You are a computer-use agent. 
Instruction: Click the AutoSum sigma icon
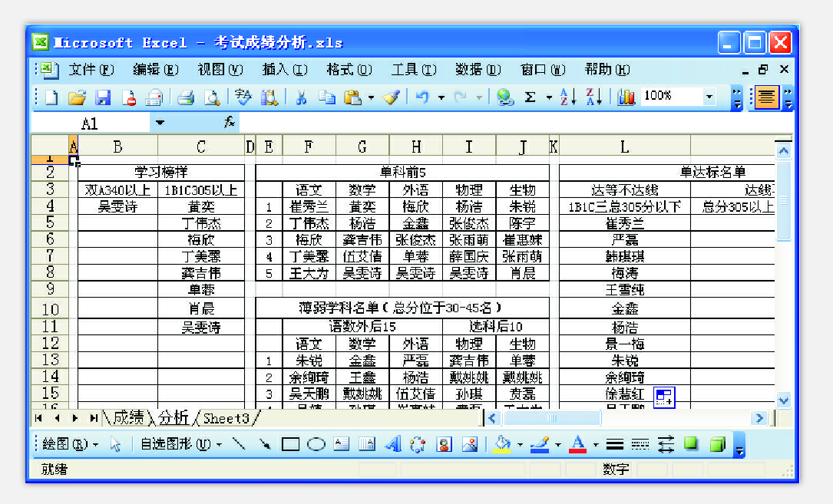click(530, 97)
